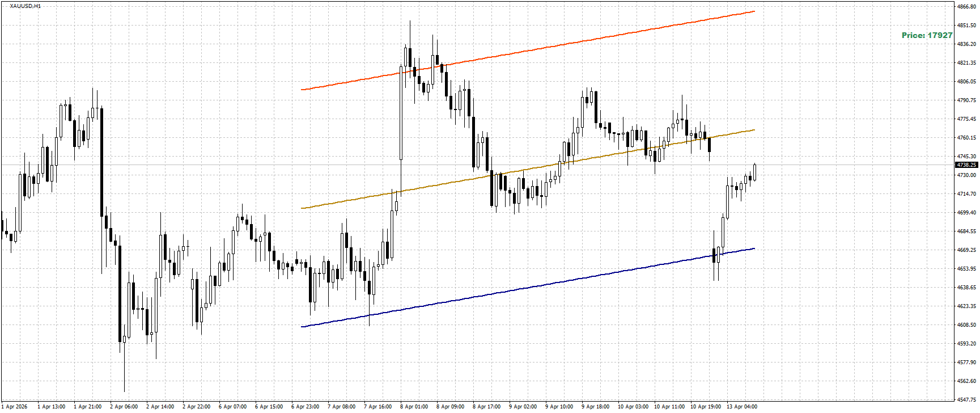The height and width of the screenshot is (413, 980).
Task: Select the orange middle channel line
Action: (x=528, y=169)
